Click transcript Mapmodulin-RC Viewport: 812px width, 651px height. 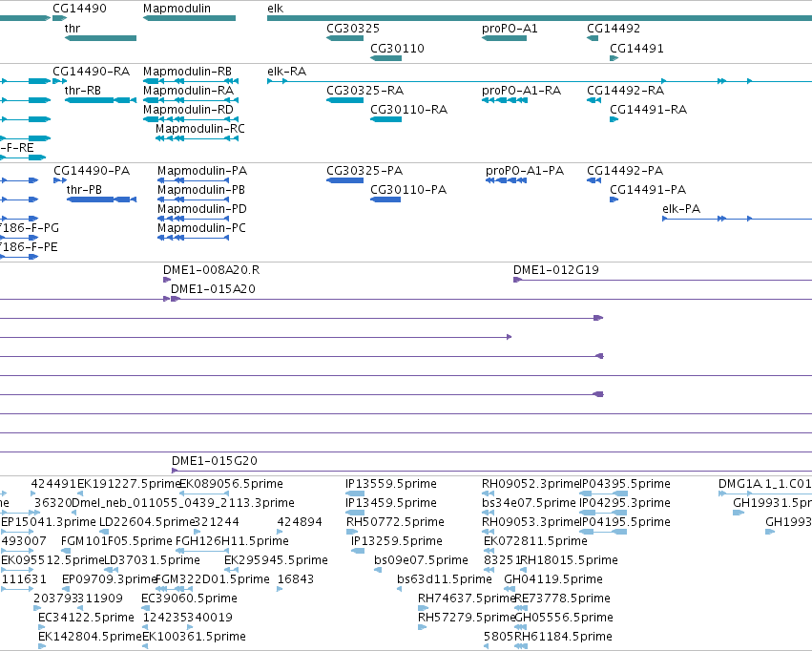click(199, 129)
